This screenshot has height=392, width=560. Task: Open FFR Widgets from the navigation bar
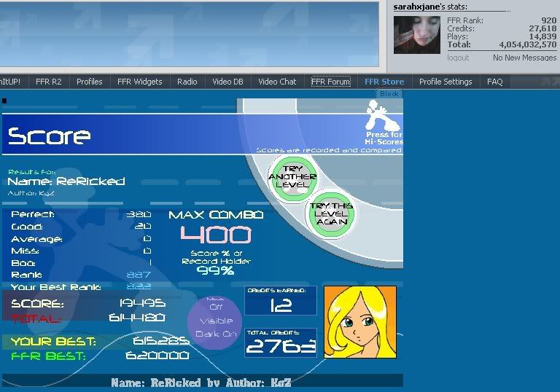140,82
